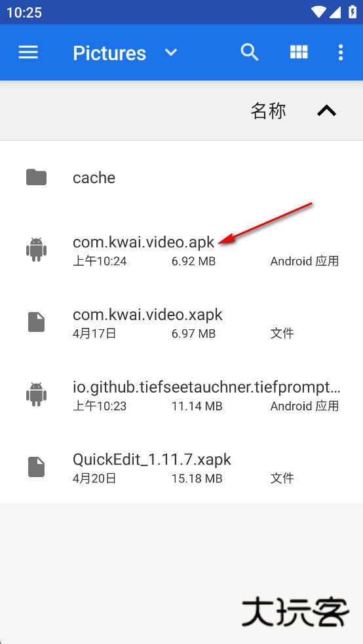Open io.github.tiefseetauchner.tiefprompt file entry
This screenshot has height=644, width=363.
(181, 394)
